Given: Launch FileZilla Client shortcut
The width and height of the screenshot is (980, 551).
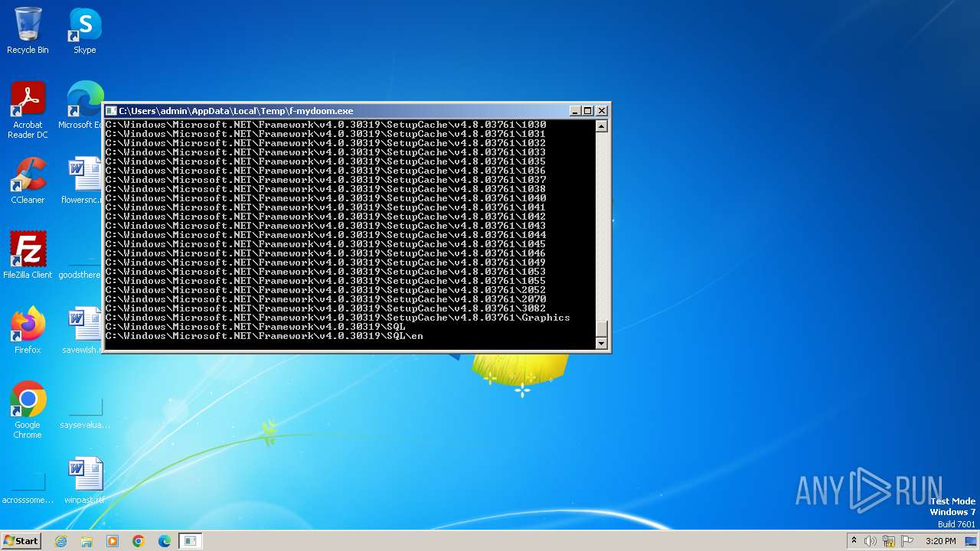Looking at the screenshot, I should click(x=28, y=256).
